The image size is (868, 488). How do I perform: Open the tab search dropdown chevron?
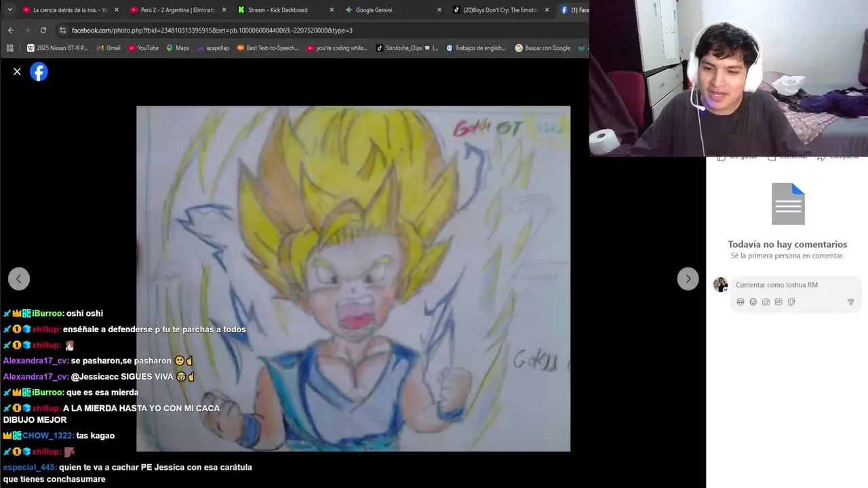9,9
